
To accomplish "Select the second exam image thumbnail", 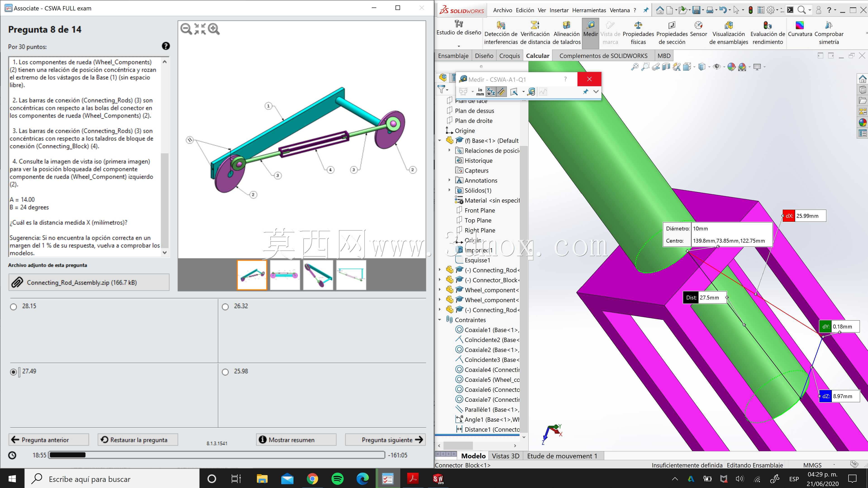I will [x=285, y=275].
